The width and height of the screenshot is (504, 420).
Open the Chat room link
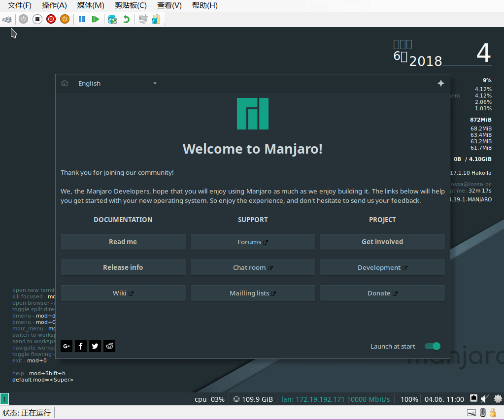253,267
